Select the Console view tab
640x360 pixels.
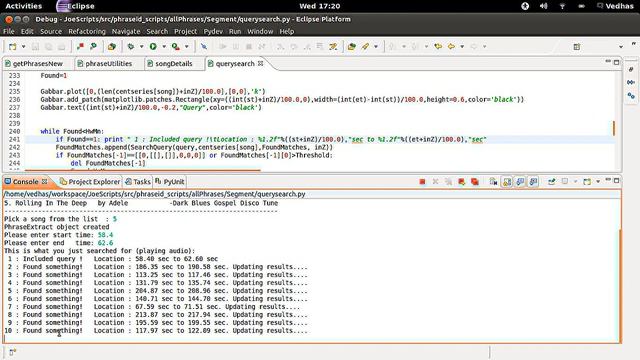tap(25, 182)
